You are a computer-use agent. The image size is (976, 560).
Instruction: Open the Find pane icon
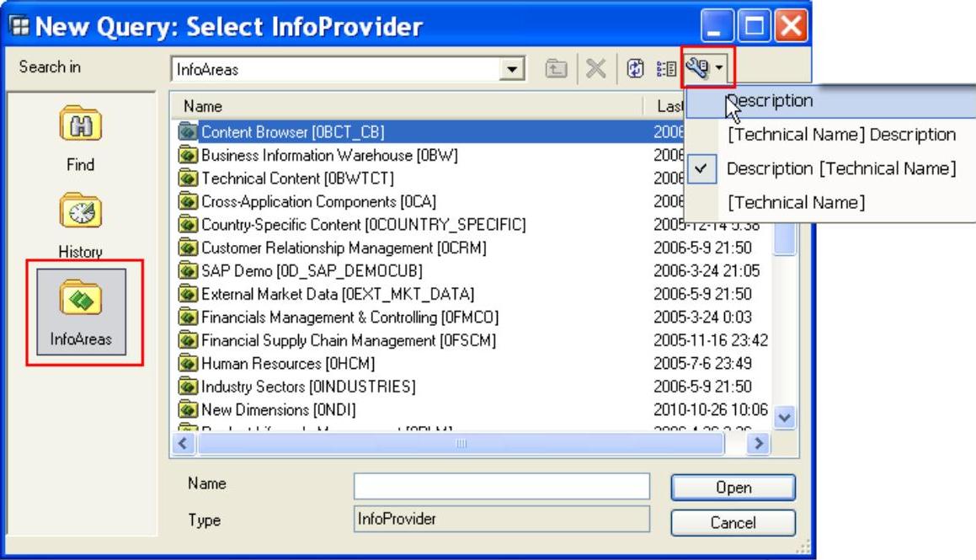(x=80, y=125)
